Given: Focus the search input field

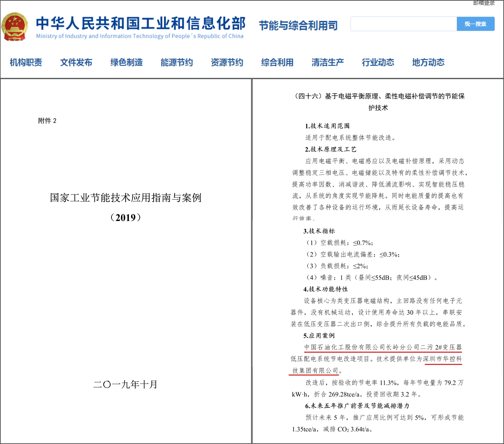Looking at the screenshot, I should (x=404, y=24).
